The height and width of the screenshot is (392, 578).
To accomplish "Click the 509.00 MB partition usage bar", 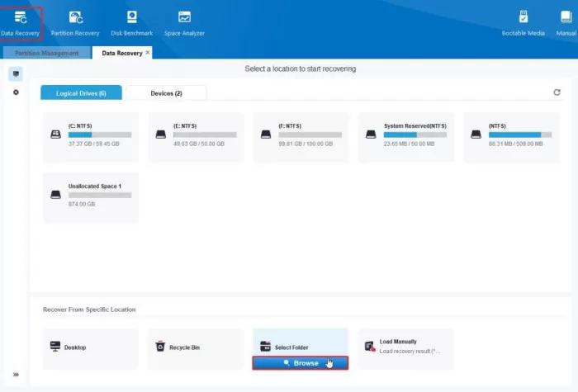I will [520, 135].
